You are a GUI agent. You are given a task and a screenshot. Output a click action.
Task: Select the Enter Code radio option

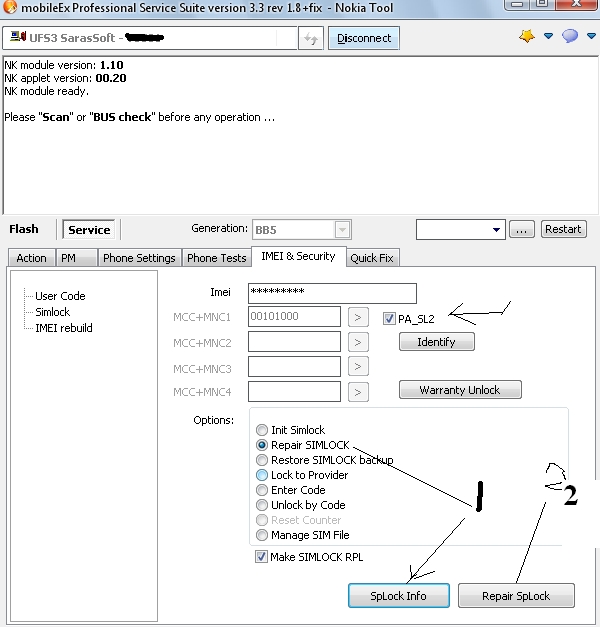(262, 490)
